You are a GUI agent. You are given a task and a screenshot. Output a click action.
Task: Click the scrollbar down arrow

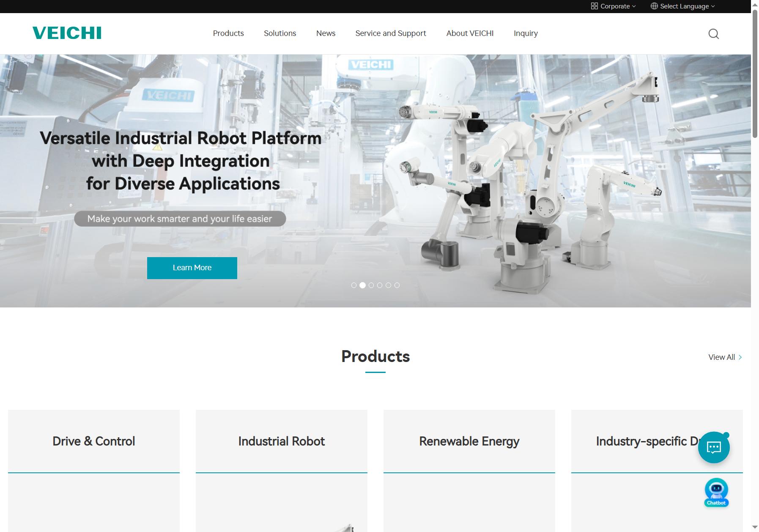point(755,527)
